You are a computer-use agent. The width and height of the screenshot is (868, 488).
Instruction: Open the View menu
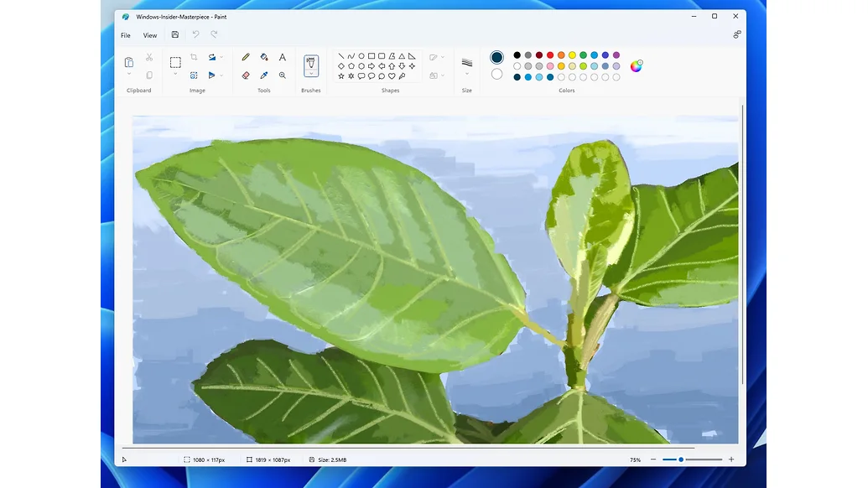(150, 35)
